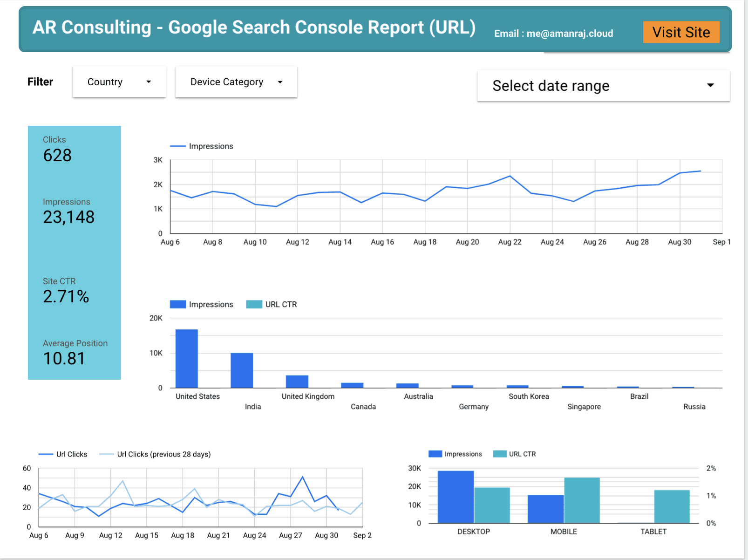Viewport: 748px width, 560px height.
Task: Select the United States impressions bar
Action: (186, 359)
